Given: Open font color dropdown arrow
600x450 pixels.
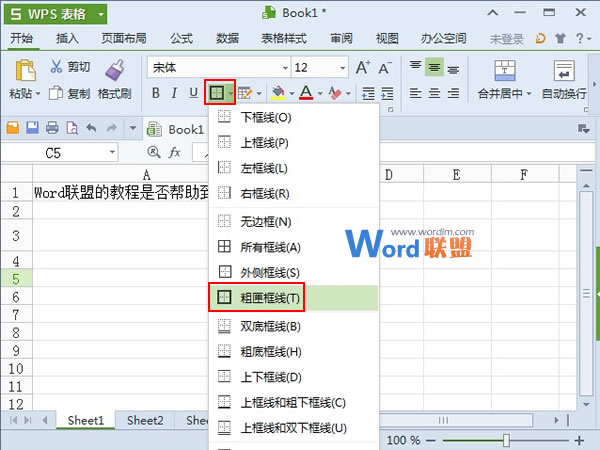Looking at the screenshot, I should coord(320,93).
